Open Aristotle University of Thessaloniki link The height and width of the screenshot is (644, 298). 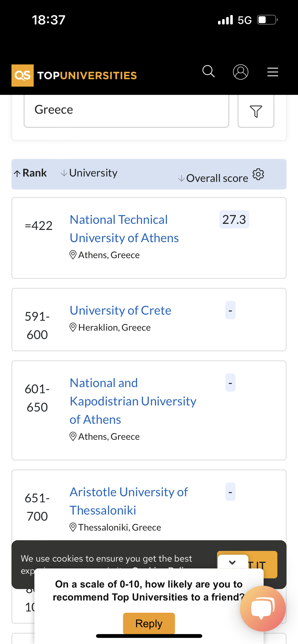tap(129, 501)
